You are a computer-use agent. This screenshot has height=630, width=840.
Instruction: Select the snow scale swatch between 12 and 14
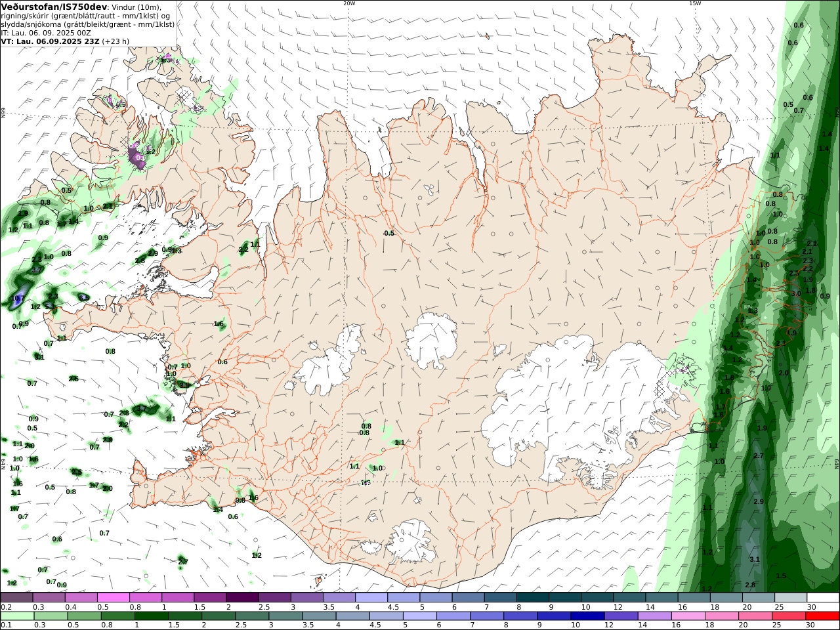tap(629, 598)
